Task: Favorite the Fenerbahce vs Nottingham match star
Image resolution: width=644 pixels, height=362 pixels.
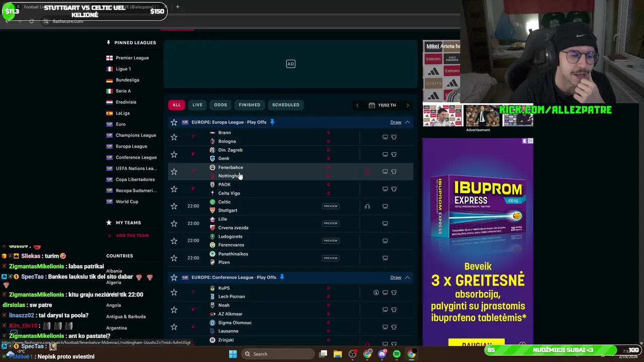Action: 174,171
